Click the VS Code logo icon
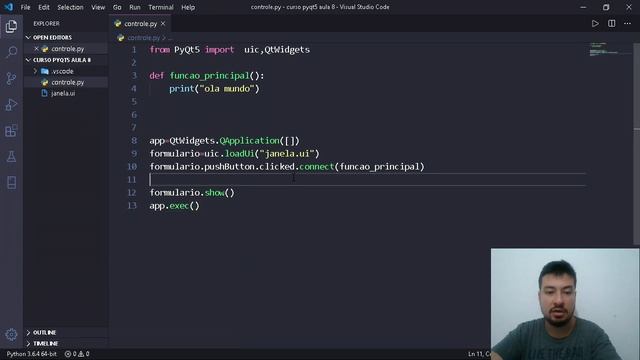This screenshot has width=640, height=360. tap(9, 7)
